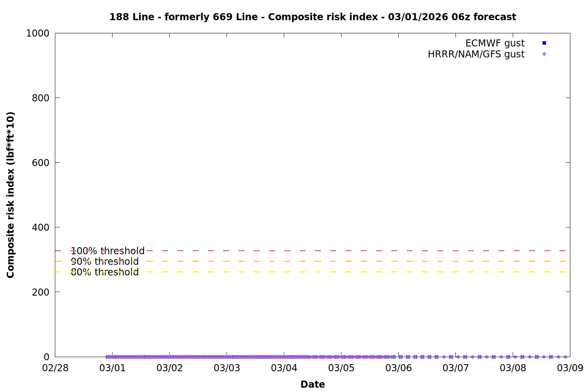Click the chart title text
Image resolution: width=588 pixels, height=392 pixels.
point(312,17)
